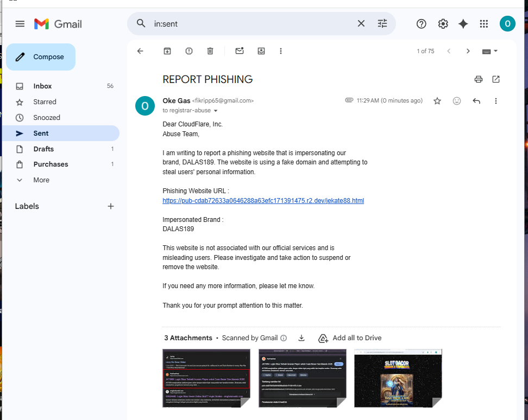Open the Google apps grid

[484, 24]
